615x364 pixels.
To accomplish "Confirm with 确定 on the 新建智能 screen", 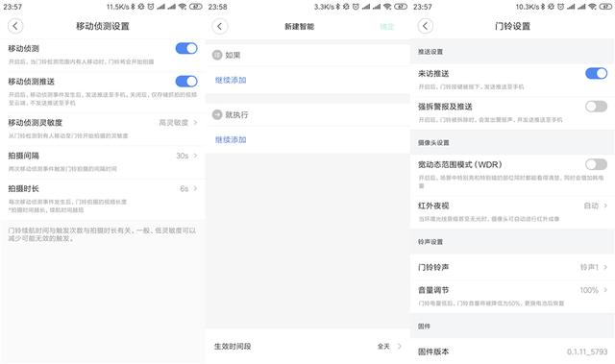I will tap(386, 26).
